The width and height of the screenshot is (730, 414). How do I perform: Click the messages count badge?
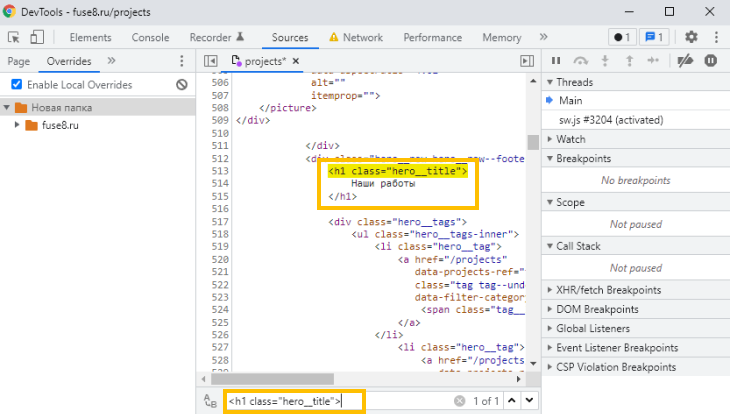pos(654,37)
